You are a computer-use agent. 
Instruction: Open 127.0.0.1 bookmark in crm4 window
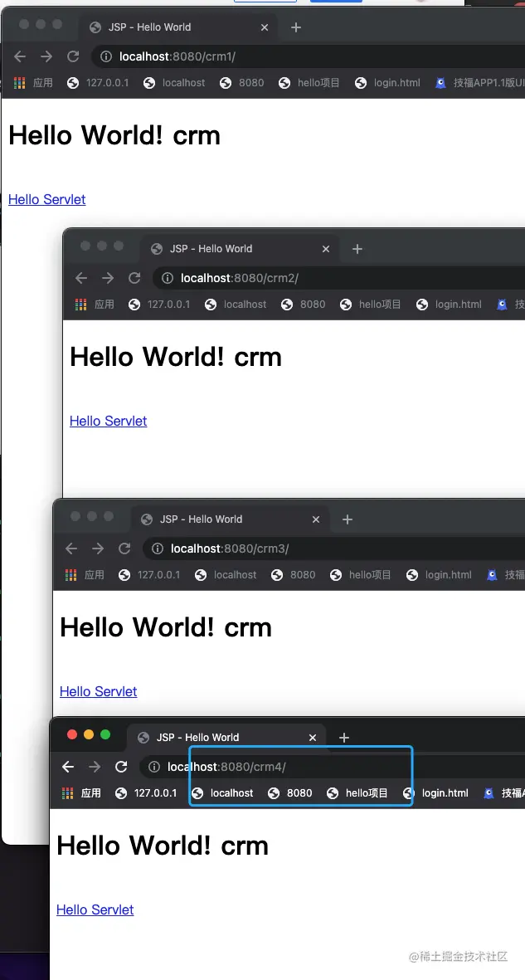click(146, 793)
